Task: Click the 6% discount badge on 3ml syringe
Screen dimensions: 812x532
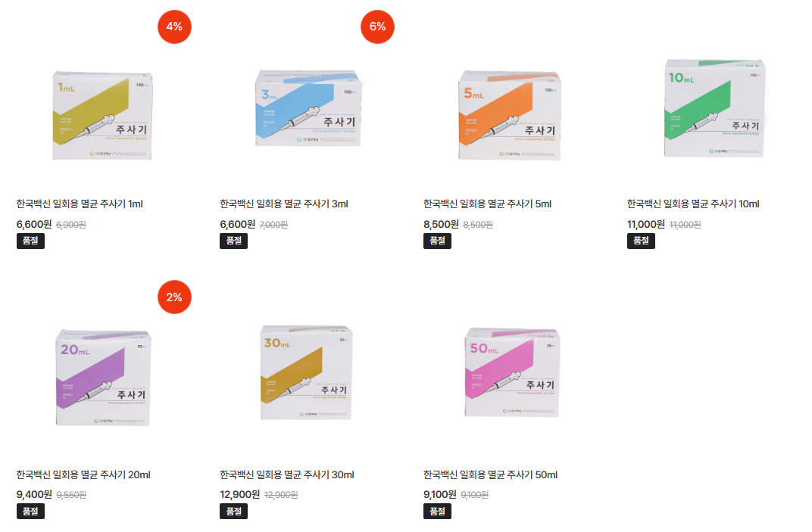Action: coord(377,27)
